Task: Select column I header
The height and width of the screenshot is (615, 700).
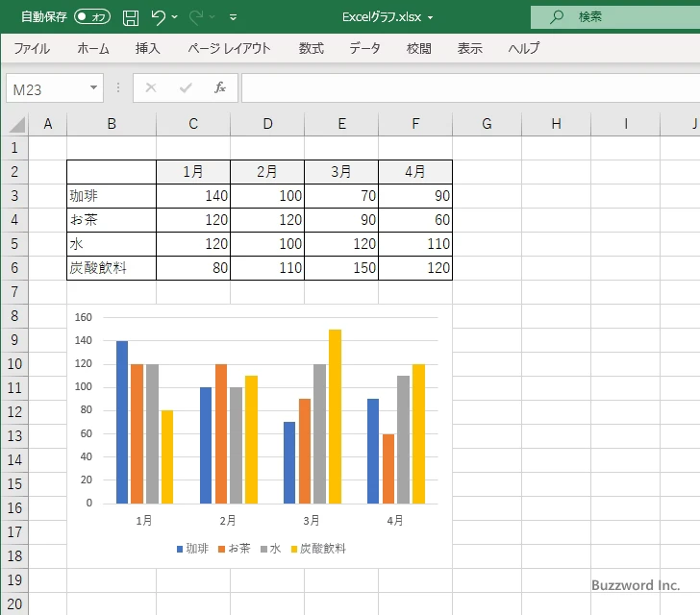Action: pos(625,124)
